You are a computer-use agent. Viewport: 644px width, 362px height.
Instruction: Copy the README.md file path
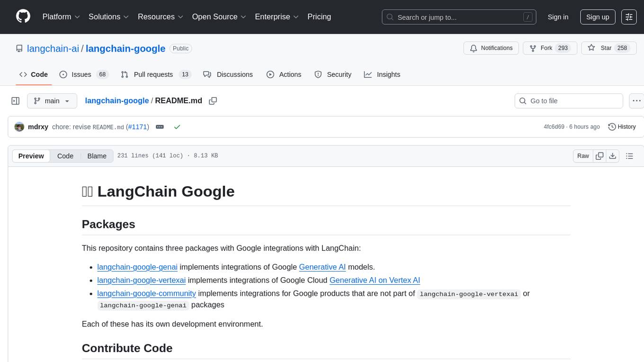(x=213, y=101)
